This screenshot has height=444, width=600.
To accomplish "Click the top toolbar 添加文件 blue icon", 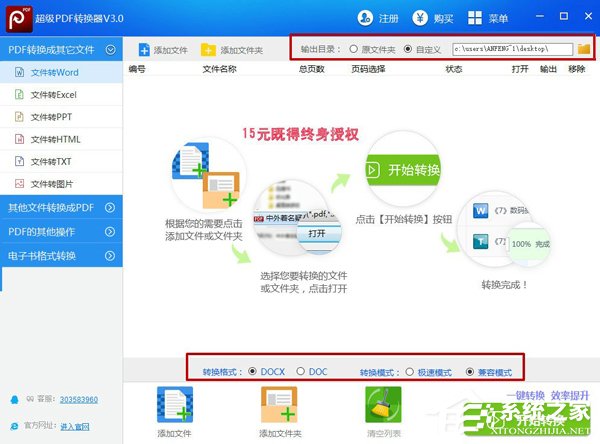I will point(144,50).
